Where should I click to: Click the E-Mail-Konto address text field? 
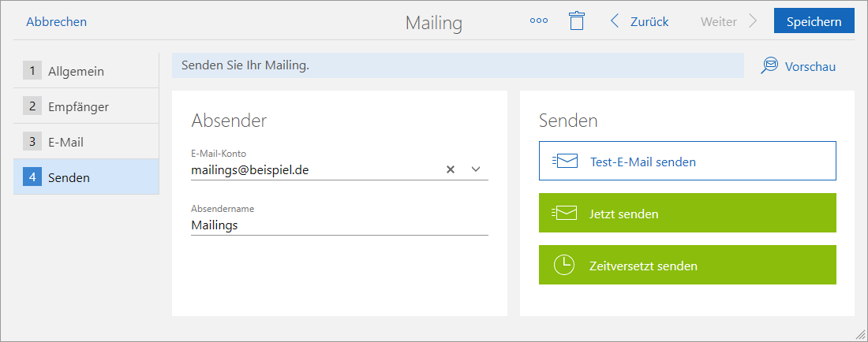(x=316, y=169)
